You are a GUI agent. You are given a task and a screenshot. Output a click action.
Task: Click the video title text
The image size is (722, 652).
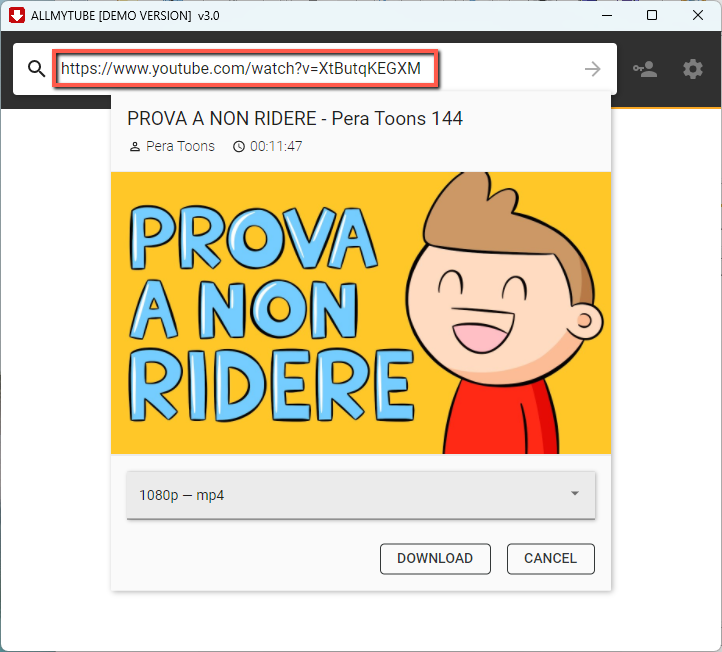click(x=295, y=119)
